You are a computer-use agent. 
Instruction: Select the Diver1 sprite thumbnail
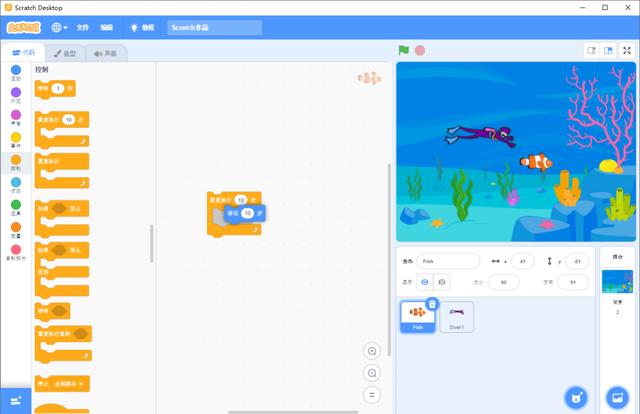457,316
